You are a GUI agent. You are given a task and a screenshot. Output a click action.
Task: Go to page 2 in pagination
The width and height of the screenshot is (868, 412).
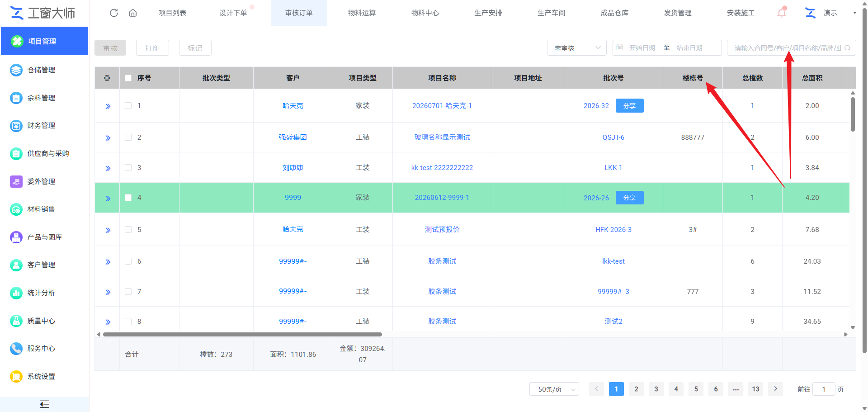(636, 389)
